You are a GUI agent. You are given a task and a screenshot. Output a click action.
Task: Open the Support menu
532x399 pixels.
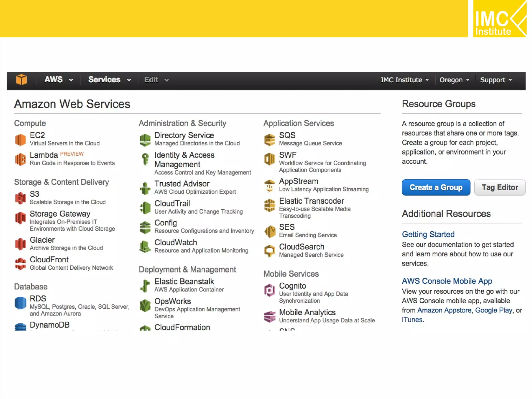coord(496,80)
